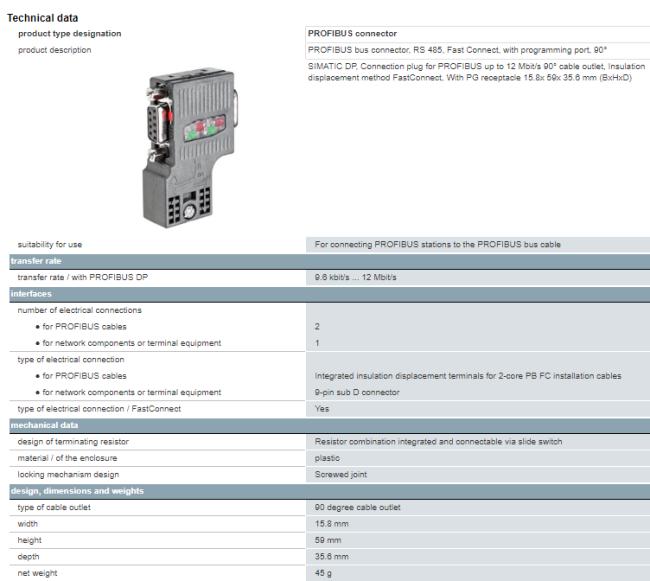Click the 90 degree cable outlet value
This screenshot has width=650, height=581.
pos(358,507)
